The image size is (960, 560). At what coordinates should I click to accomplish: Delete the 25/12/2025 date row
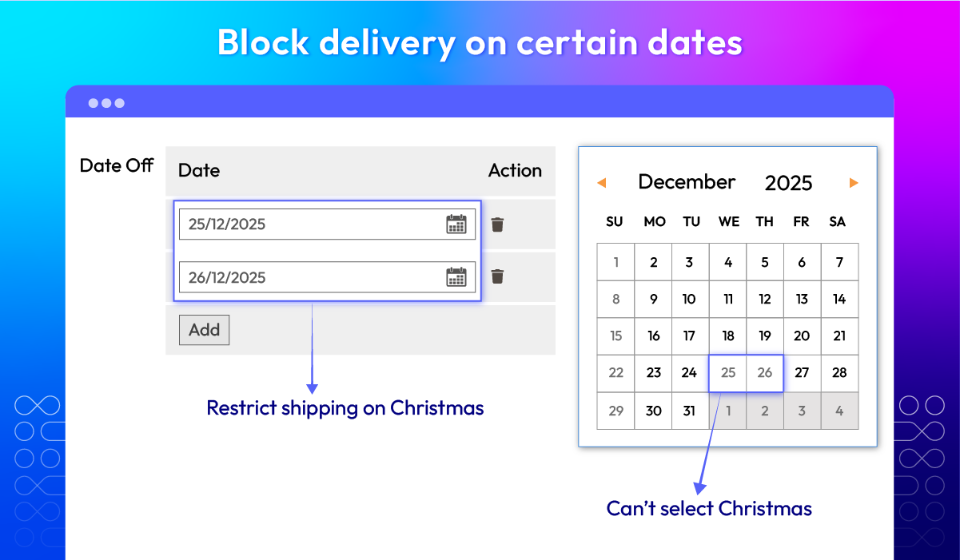point(497,224)
